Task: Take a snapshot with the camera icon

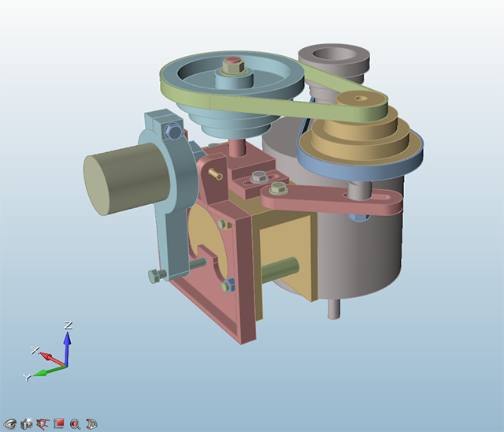Action: point(27,423)
